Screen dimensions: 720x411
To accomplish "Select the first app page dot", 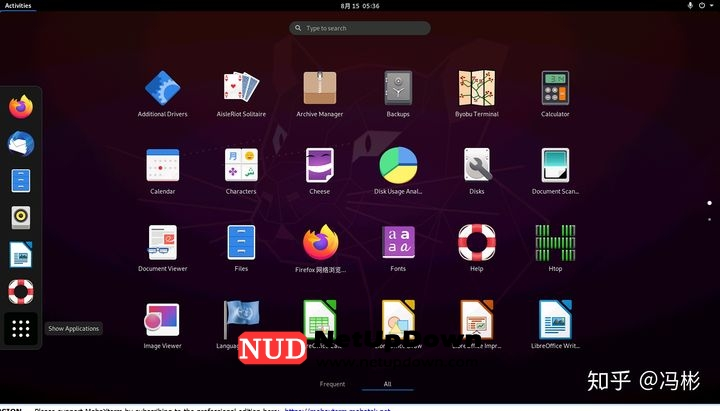I will click(x=709, y=203).
